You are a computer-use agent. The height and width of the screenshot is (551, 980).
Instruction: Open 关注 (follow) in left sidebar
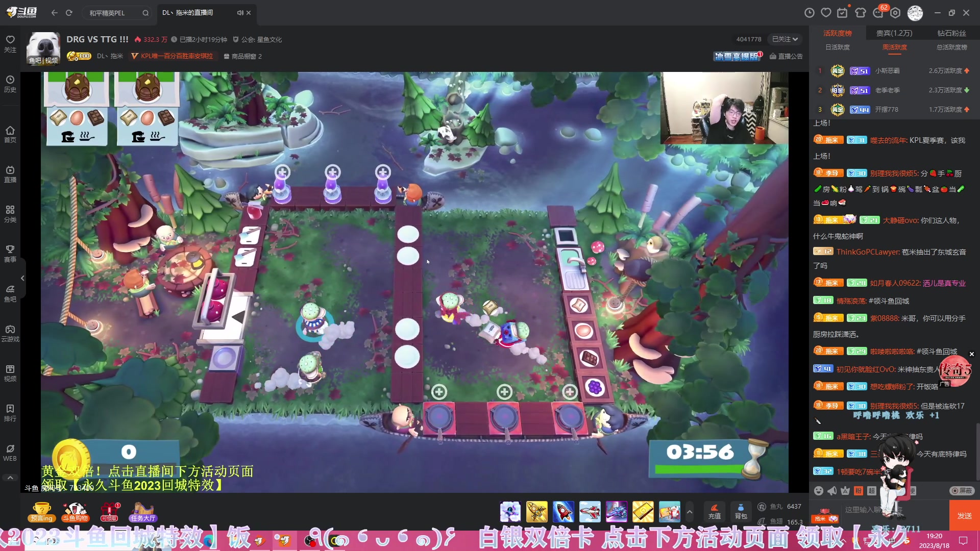(x=10, y=44)
